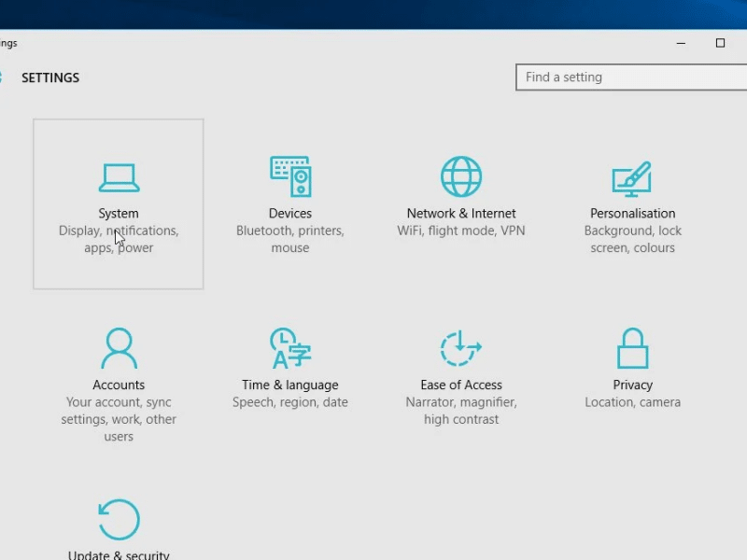Click the Privacy padlock icon
This screenshot has height=560, width=747.
[x=632, y=348]
